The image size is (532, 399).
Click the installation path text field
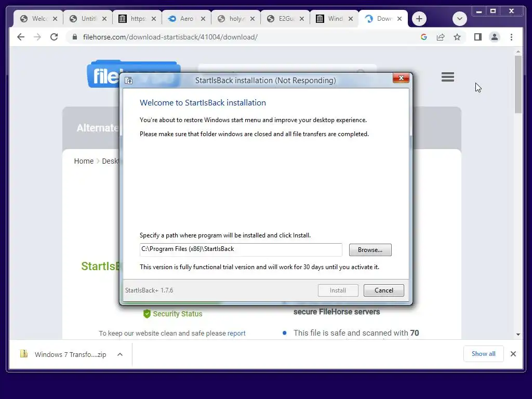click(241, 249)
